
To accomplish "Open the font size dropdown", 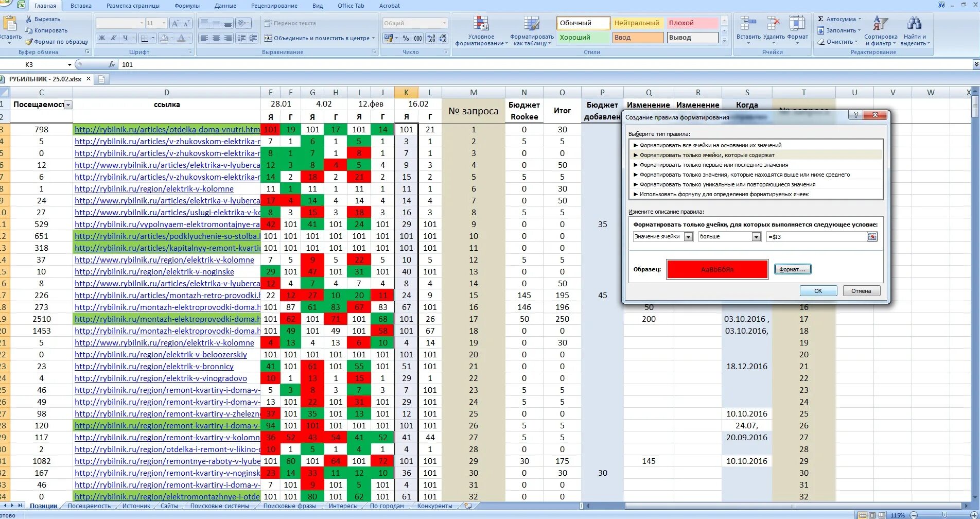I will [x=164, y=23].
